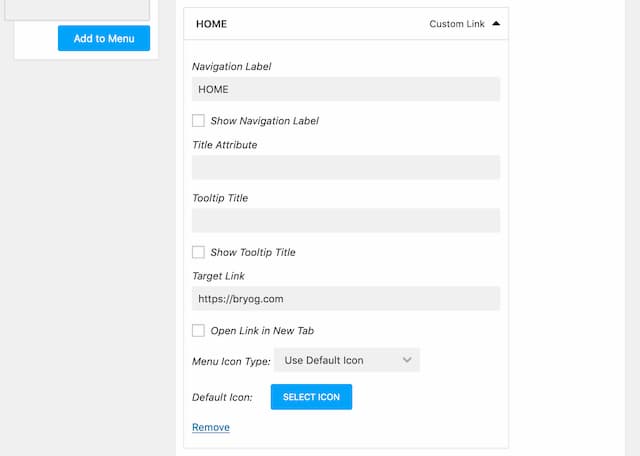
Task: Remove the HOME menu item link
Action: pyautogui.click(x=211, y=427)
